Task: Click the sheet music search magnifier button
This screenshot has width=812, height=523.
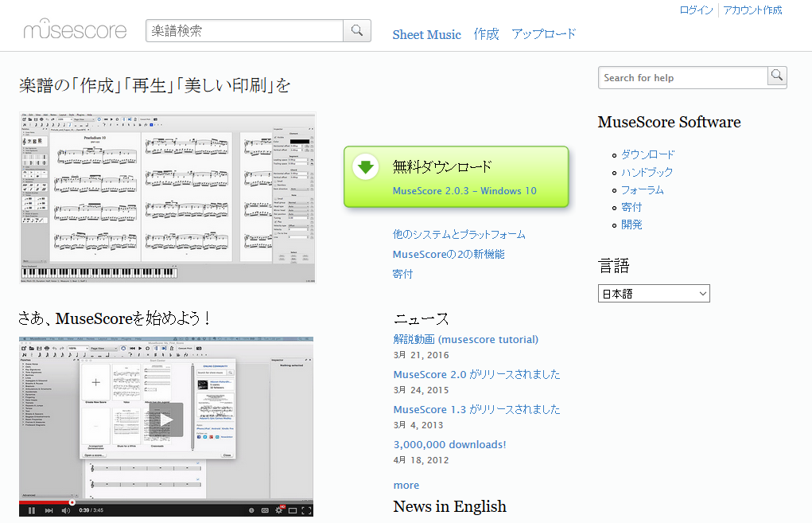Action: coord(357,30)
